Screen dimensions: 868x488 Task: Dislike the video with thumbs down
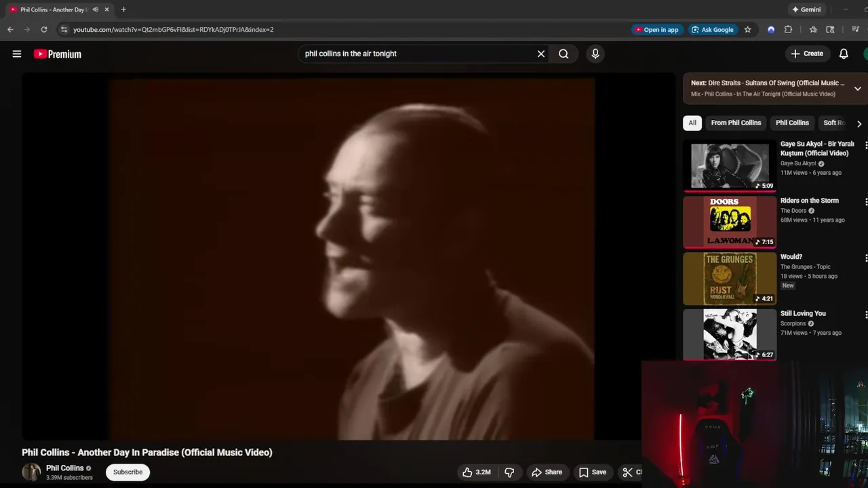tap(509, 472)
